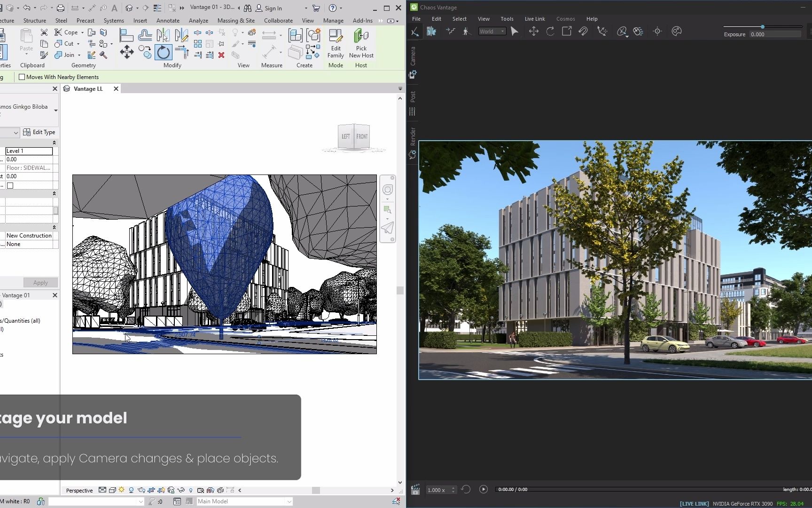Expand the Main Model dropdown
Screen dimensions: 812x508
tap(289, 501)
